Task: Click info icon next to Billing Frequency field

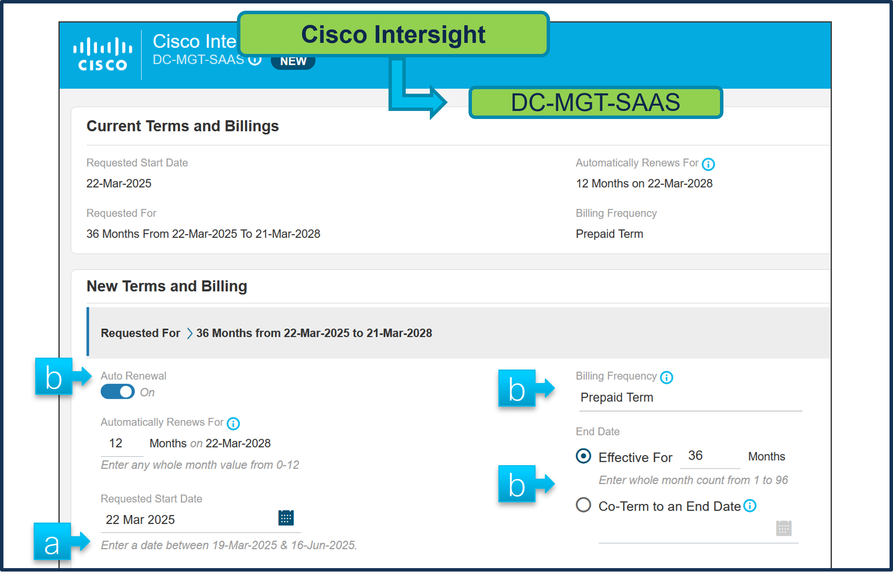Action: (x=666, y=378)
